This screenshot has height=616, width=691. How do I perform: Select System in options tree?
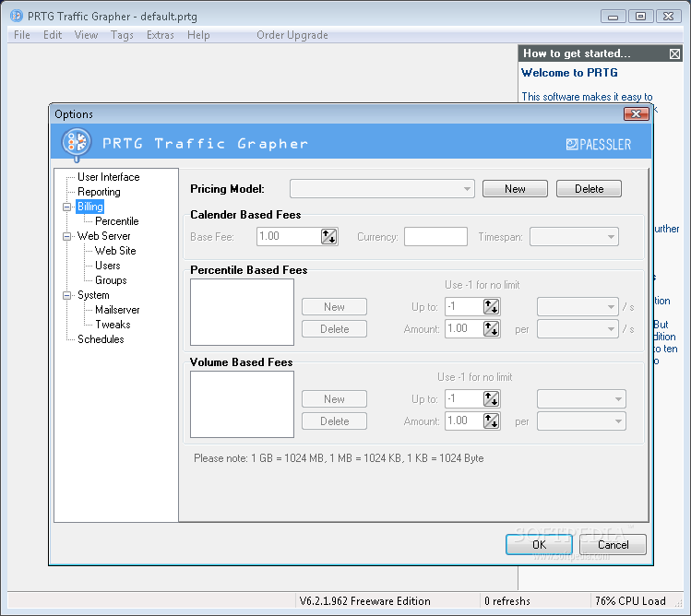click(x=93, y=295)
